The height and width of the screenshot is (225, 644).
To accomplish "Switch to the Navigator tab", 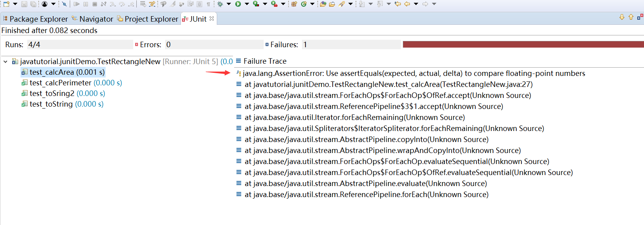I will coord(92,18).
